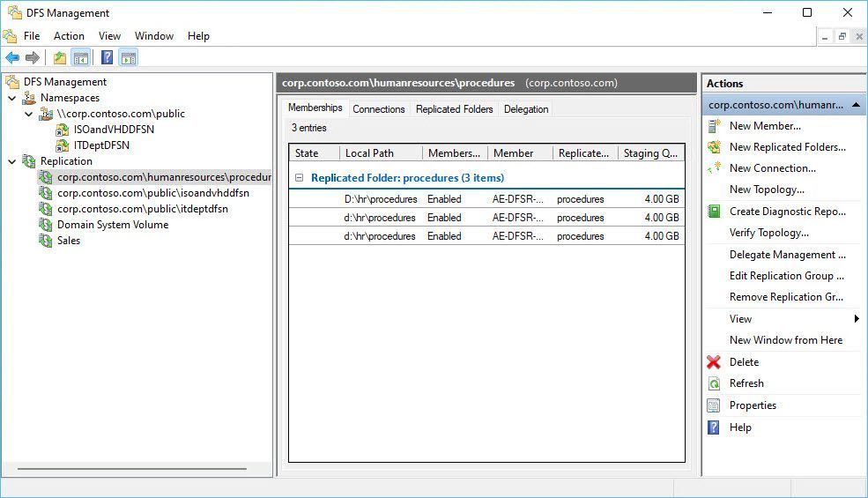
Task: Click the DFS Management root node icon
Action: click(12, 82)
